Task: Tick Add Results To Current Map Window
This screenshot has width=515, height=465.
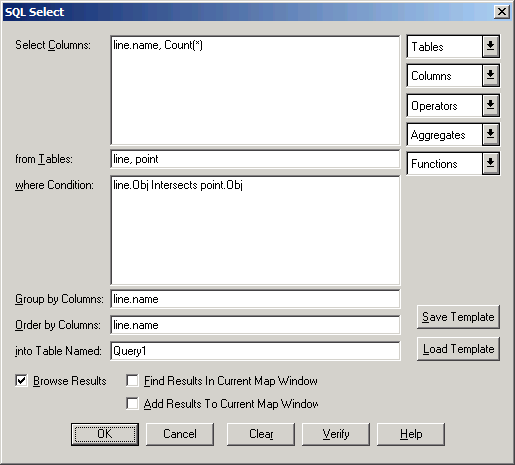Action: pos(132,404)
